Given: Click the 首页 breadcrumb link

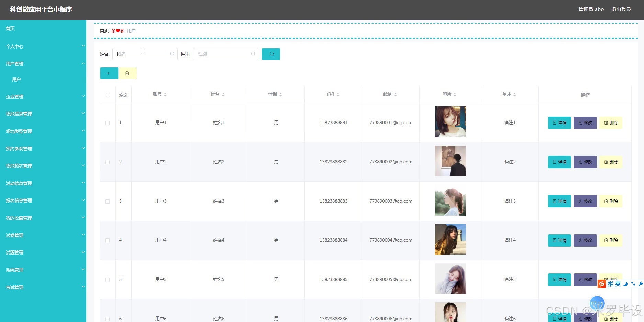Looking at the screenshot, I should [104, 31].
